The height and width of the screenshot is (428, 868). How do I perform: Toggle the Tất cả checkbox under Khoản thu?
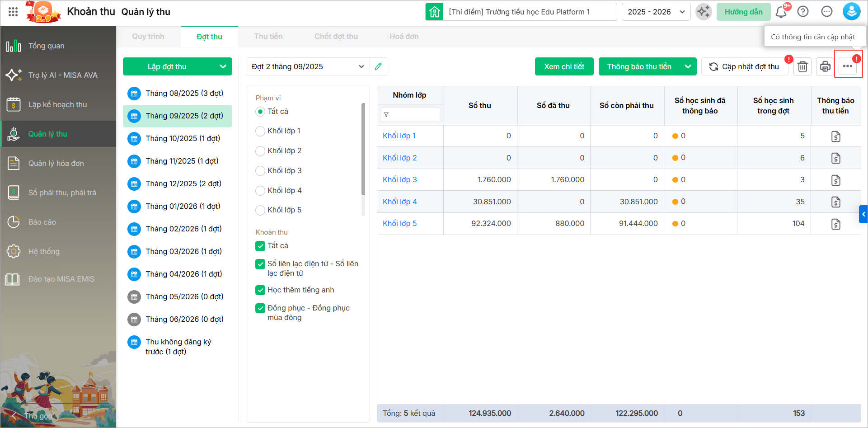[260, 246]
